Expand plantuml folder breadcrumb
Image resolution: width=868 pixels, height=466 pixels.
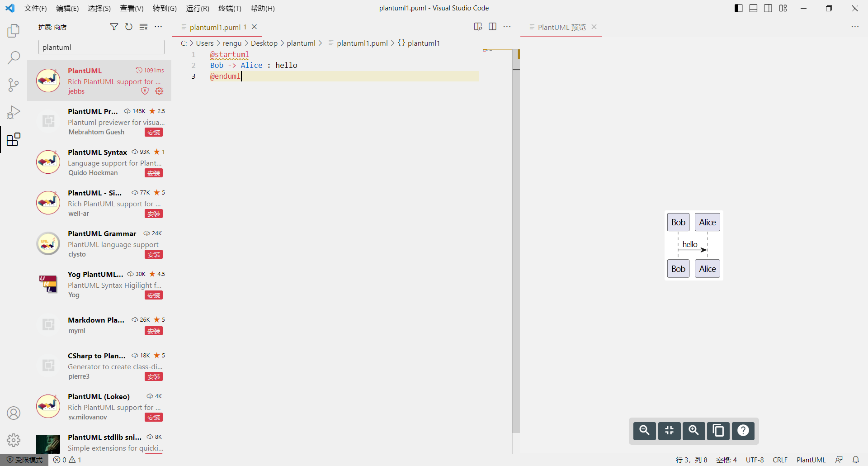[x=301, y=43]
